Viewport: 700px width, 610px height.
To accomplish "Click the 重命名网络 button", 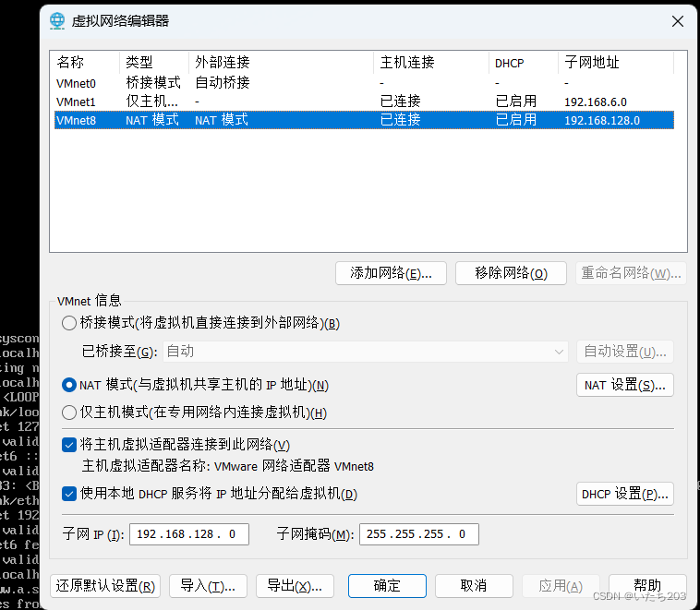I will [631, 273].
